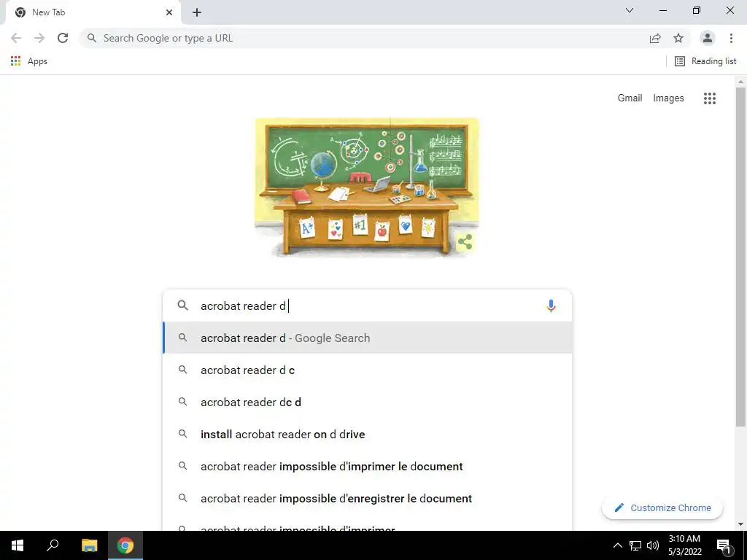Choose 'impossible d'enregistrer le document' suggestion
747x560 pixels.
368,498
